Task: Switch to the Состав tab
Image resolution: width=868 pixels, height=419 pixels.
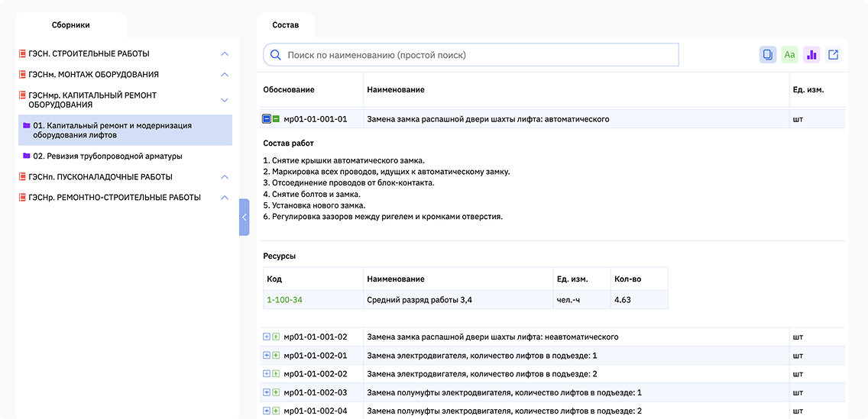Action: point(286,25)
